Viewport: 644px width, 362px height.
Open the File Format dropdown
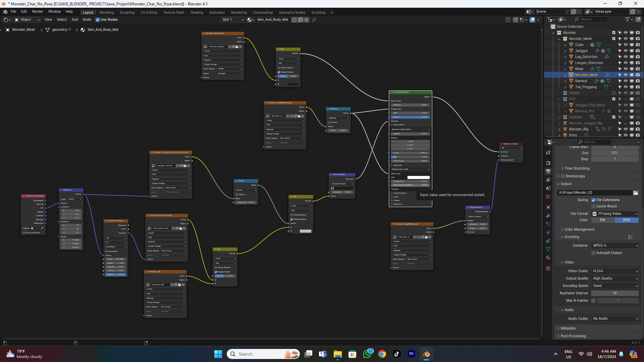615,214
